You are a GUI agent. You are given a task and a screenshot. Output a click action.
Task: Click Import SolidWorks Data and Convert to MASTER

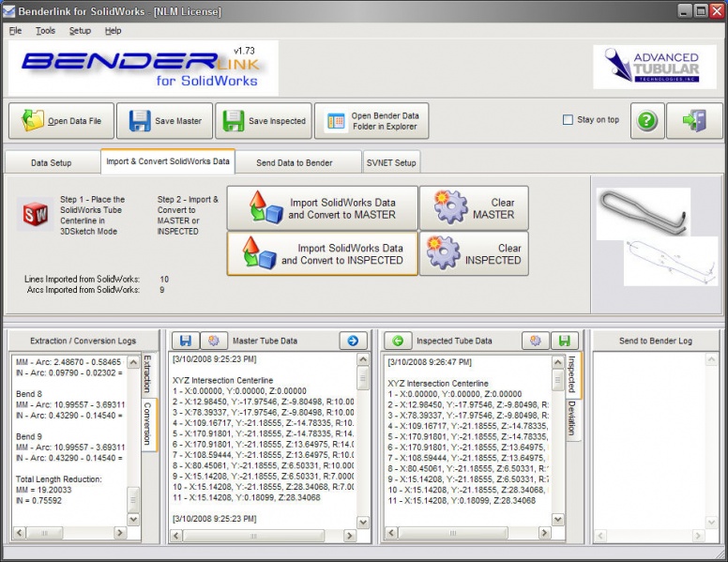[x=321, y=208]
